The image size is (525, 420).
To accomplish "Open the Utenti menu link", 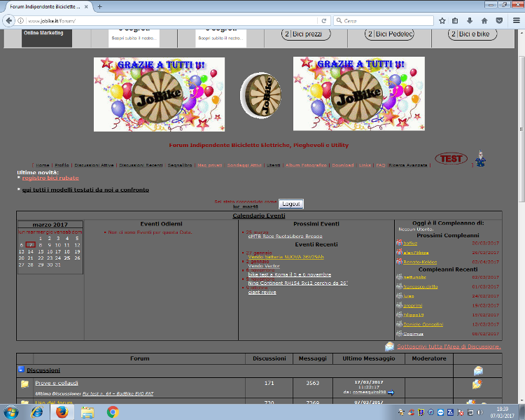I will coord(274,165).
